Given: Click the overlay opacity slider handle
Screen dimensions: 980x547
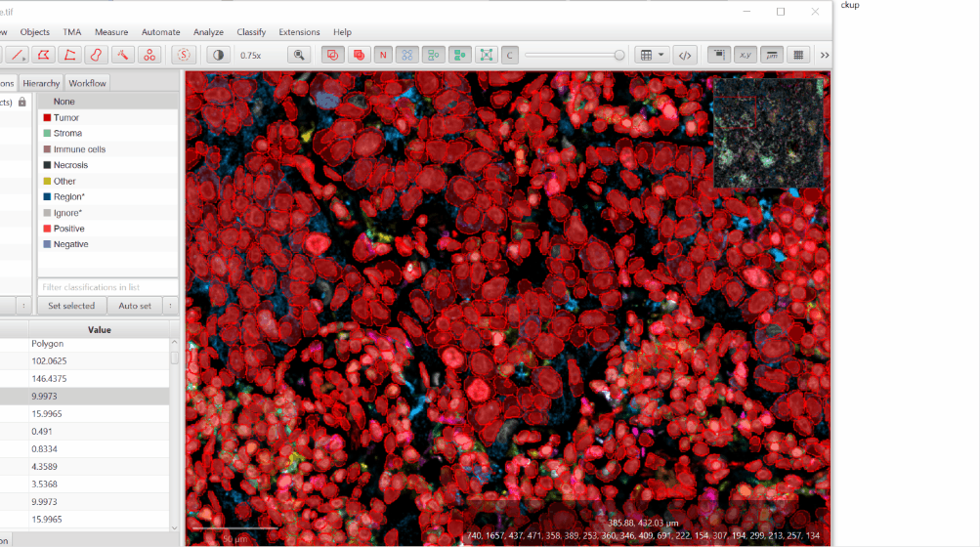Looking at the screenshot, I should (619, 55).
